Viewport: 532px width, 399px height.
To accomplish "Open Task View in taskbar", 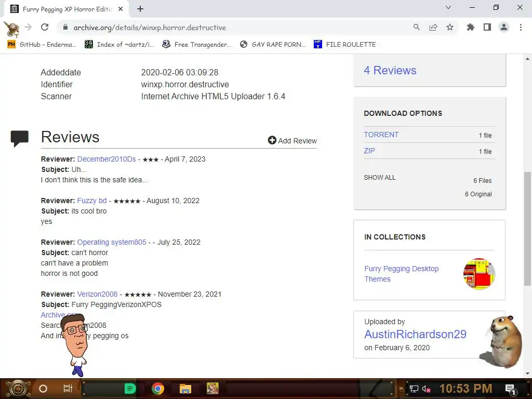I will pos(68,389).
